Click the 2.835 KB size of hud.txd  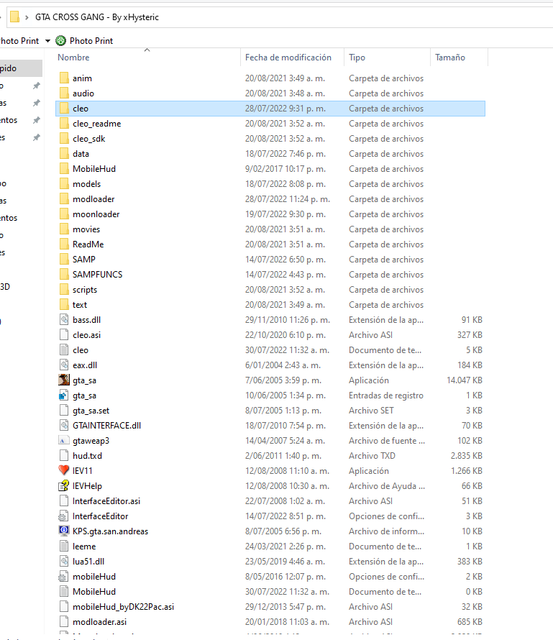[466, 456]
